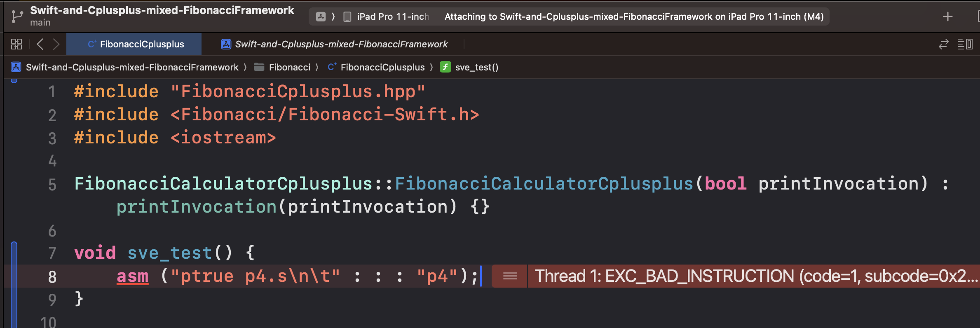The height and width of the screenshot is (328, 980).
Task: Click the scheme app icon in toolbar
Action: click(x=321, y=16)
